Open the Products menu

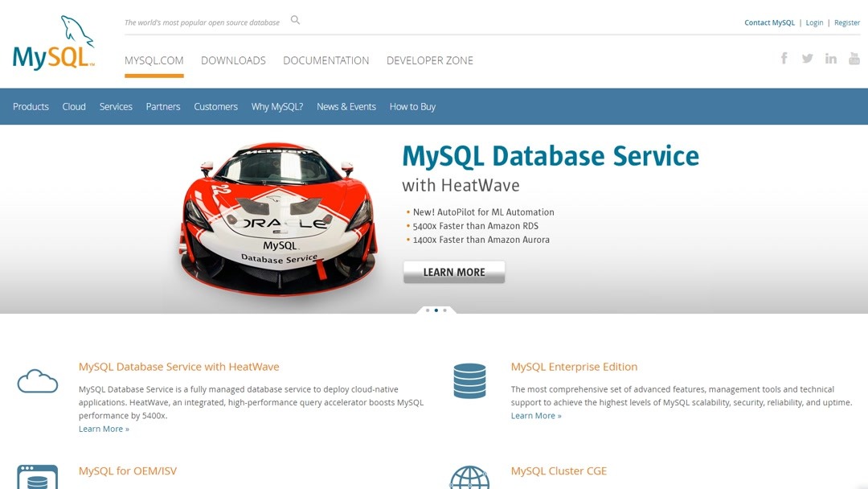(x=31, y=106)
